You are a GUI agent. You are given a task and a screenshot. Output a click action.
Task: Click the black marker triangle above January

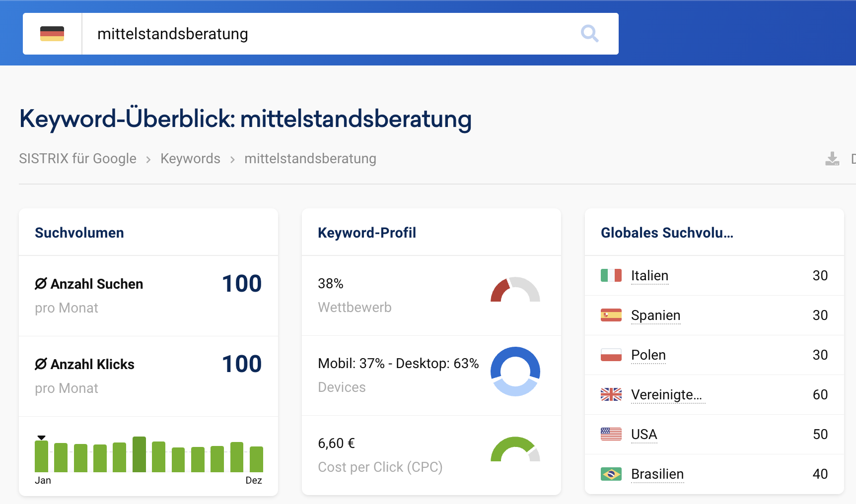coord(41,438)
